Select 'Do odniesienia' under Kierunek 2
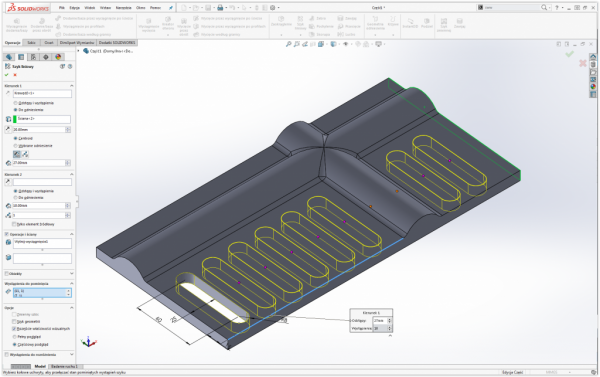Viewport: 600px width, 377px height. click(x=16, y=197)
